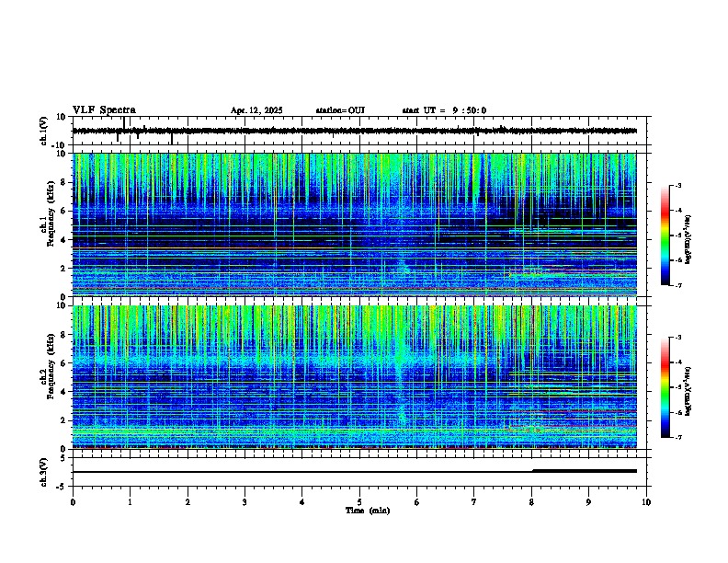The width and height of the screenshot is (728, 563).
Task: Click time axis tick label "0"
Action: (x=73, y=502)
